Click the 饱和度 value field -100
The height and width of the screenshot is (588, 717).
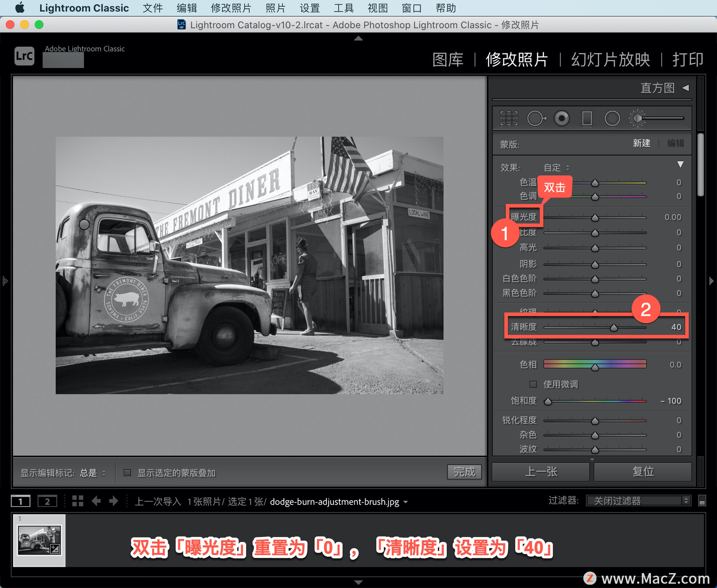[x=671, y=401]
